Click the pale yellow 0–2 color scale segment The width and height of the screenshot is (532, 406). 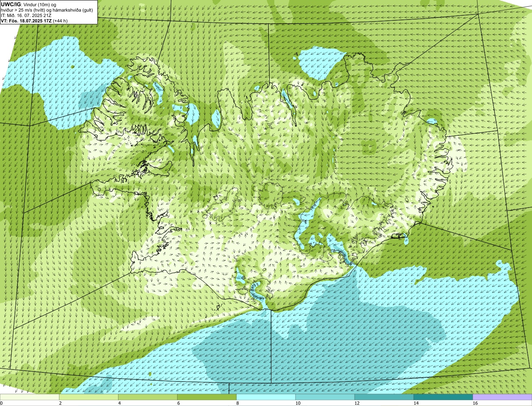click(x=30, y=397)
